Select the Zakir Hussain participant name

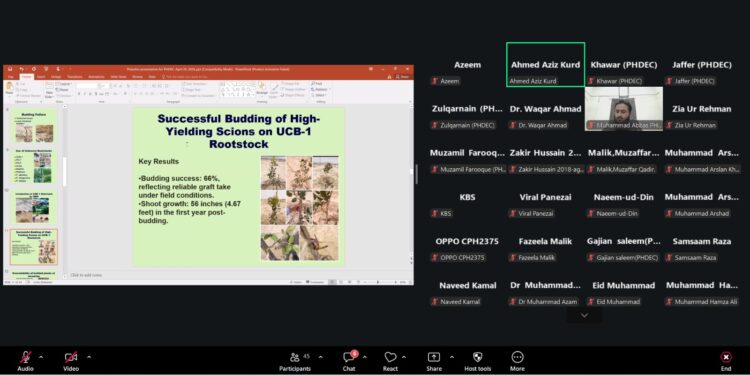(x=545, y=153)
